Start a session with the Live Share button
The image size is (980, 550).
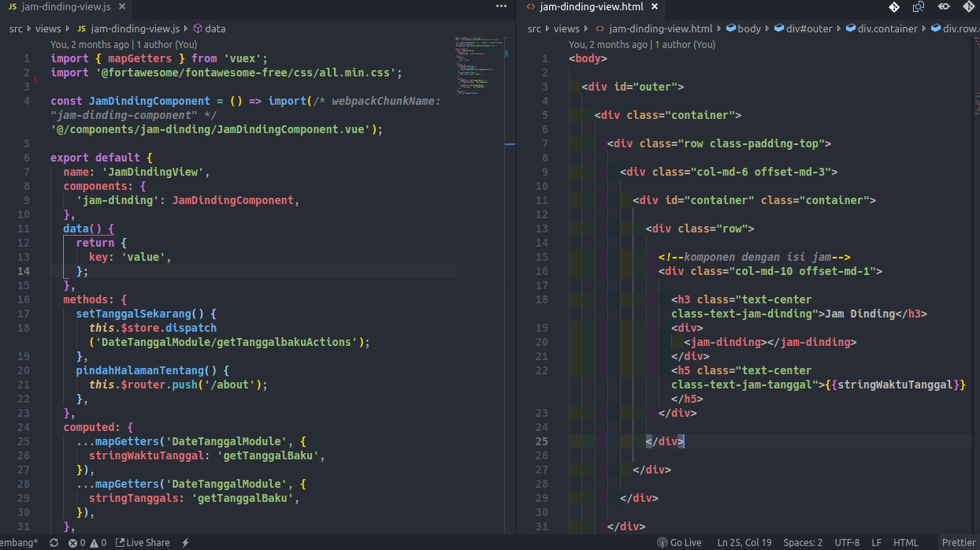coord(143,542)
